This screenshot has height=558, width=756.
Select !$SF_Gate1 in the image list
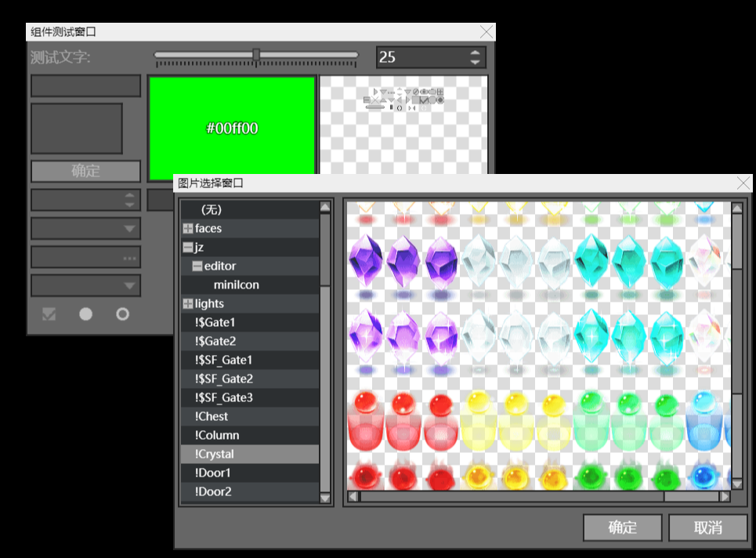click(x=250, y=361)
